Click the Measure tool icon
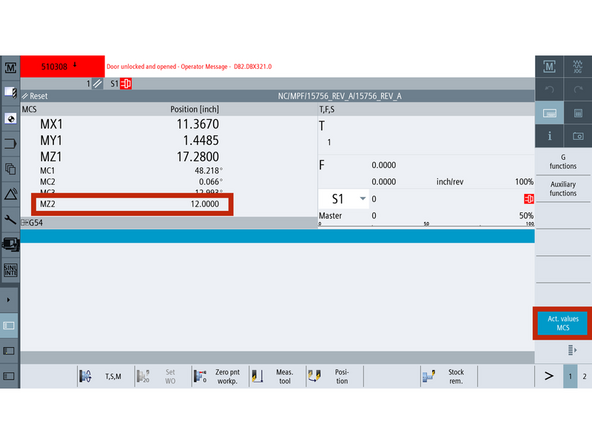592x444 pixels. (257, 376)
